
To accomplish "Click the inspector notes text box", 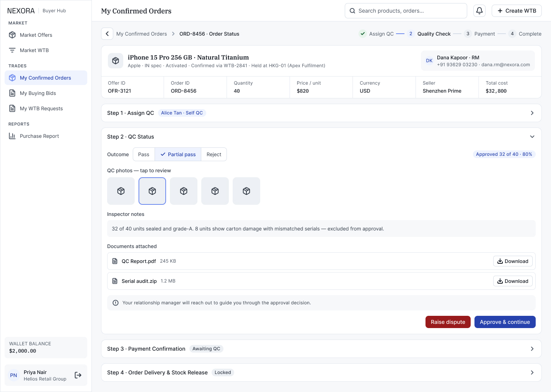I will pos(321,229).
